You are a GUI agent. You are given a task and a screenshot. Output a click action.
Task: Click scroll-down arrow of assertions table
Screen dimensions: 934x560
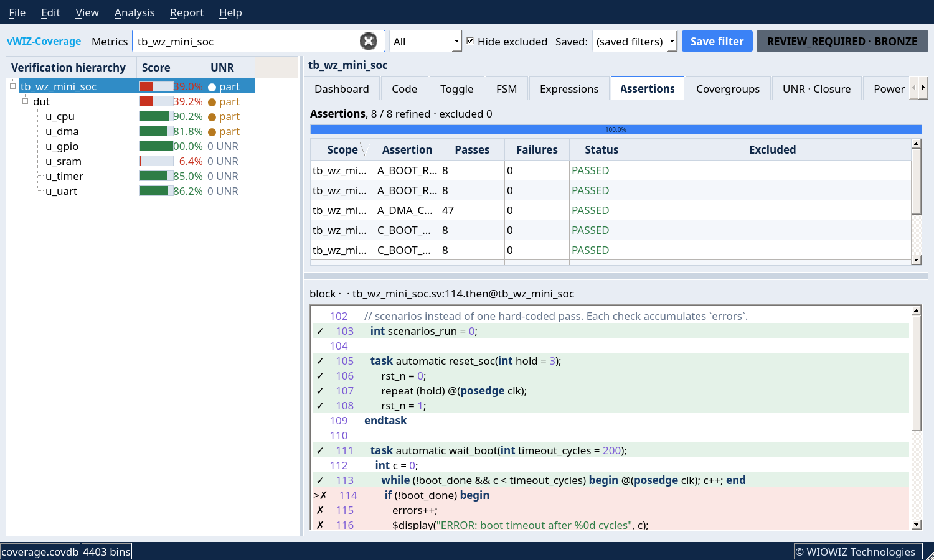pos(916,260)
